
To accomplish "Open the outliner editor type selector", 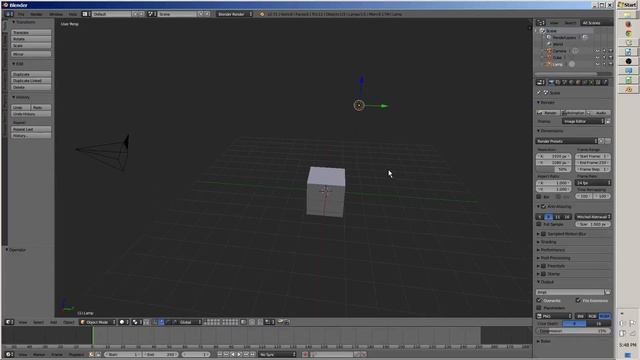I will click(x=541, y=23).
